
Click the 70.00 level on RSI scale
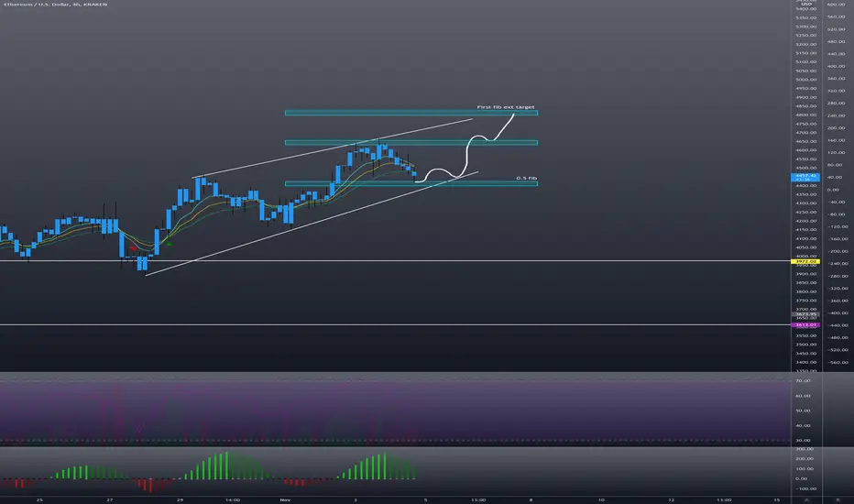[803, 381]
